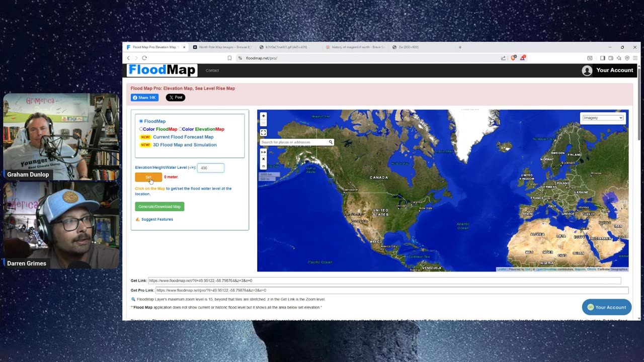Click the Your Account avatar icon in header
644x362 pixels.
pyautogui.click(x=587, y=70)
